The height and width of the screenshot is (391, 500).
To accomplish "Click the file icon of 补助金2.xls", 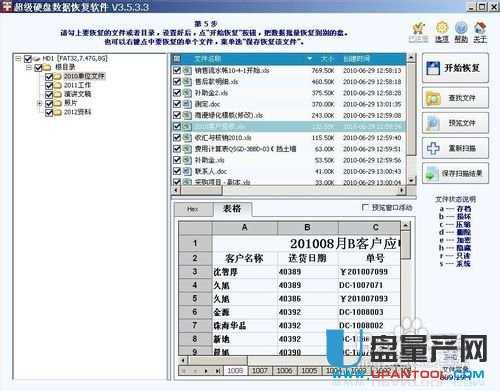I will pyautogui.click(x=187, y=93).
